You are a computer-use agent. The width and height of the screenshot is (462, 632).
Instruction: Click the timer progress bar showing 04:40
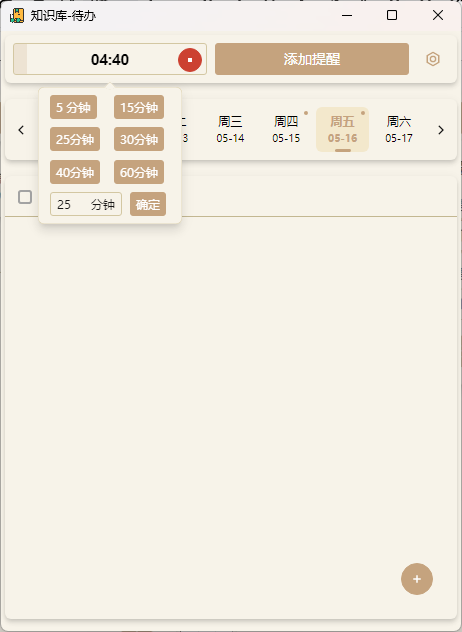pos(110,59)
